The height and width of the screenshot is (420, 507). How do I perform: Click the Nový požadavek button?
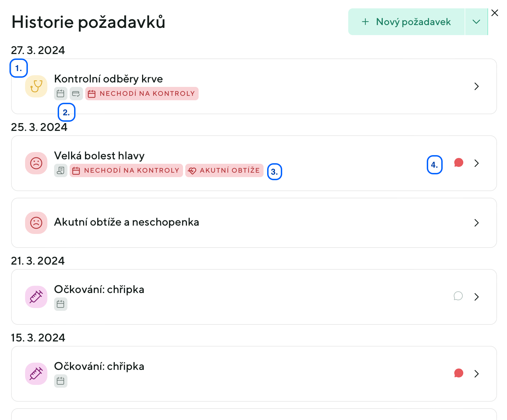click(x=406, y=22)
